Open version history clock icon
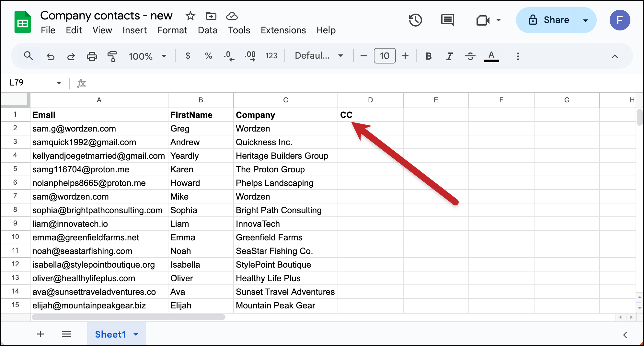The image size is (644, 346). click(x=415, y=20)
